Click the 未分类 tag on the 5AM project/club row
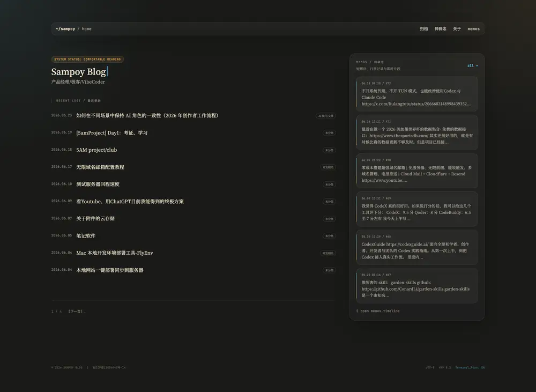Screen dimensions: 536x392 click(x=329, y=150)
